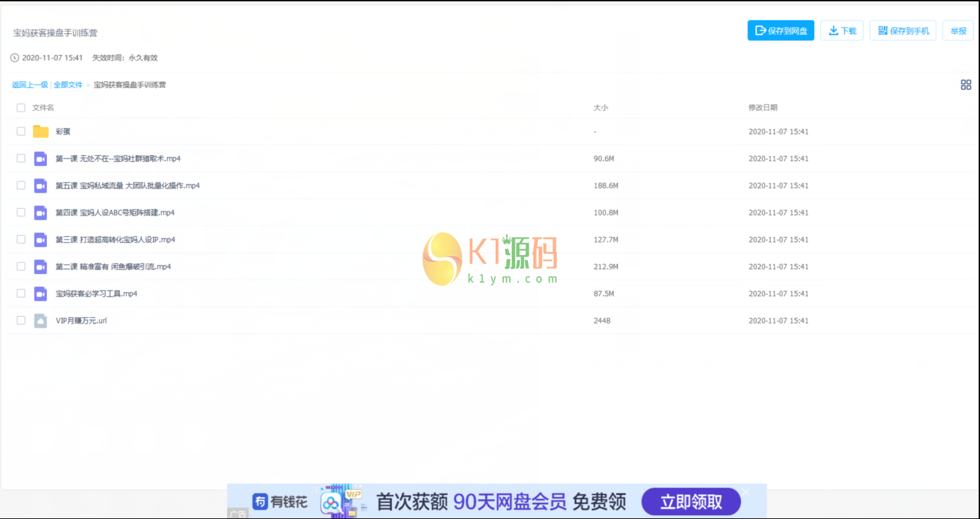Open 第二课 精准富有 闲鱼爆破引流.mp4
The image size is (980, 519).
[x=114, y=267]
